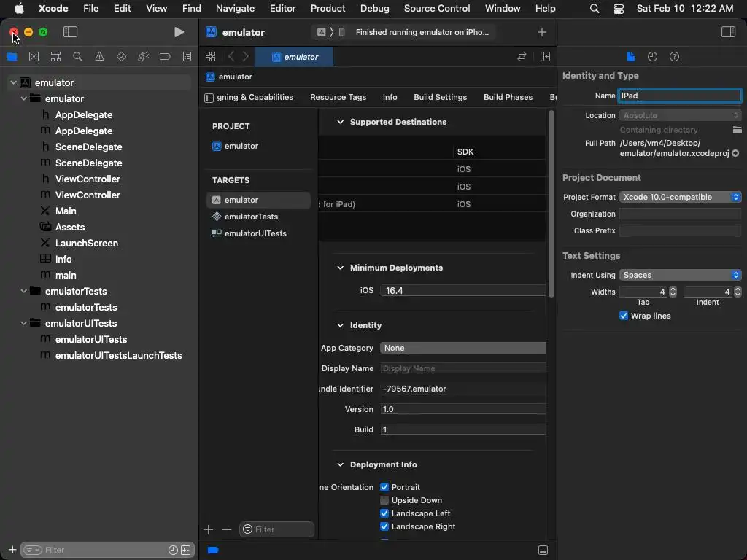
Task: Collapse the emulatorTests folder group
Action: [x=23, y=291]
